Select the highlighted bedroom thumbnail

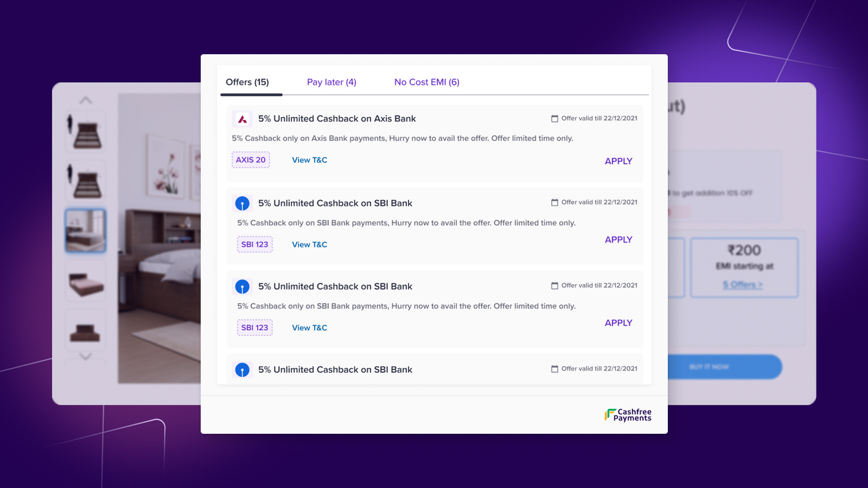tap(85, 230)
